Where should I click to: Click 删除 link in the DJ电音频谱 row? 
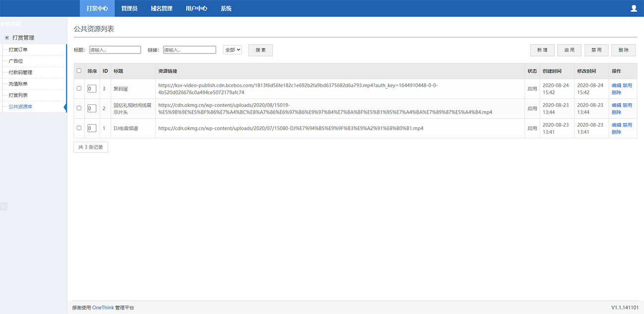tap(616, 132)
